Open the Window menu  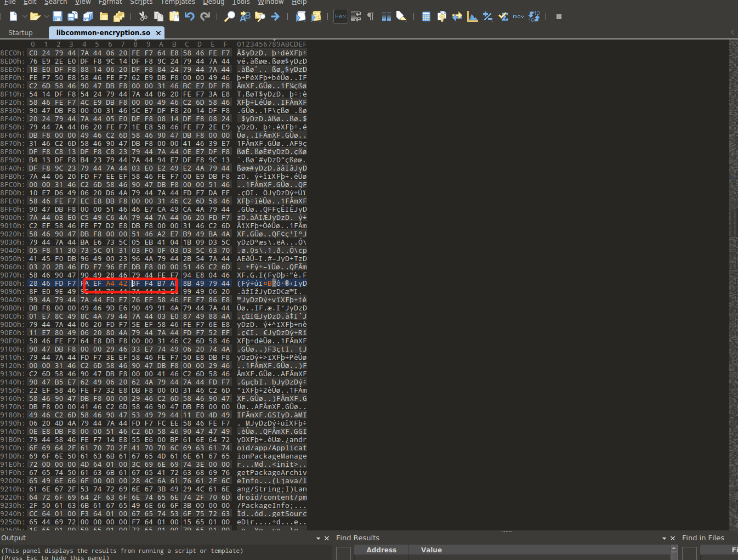(x=271, y=2)
